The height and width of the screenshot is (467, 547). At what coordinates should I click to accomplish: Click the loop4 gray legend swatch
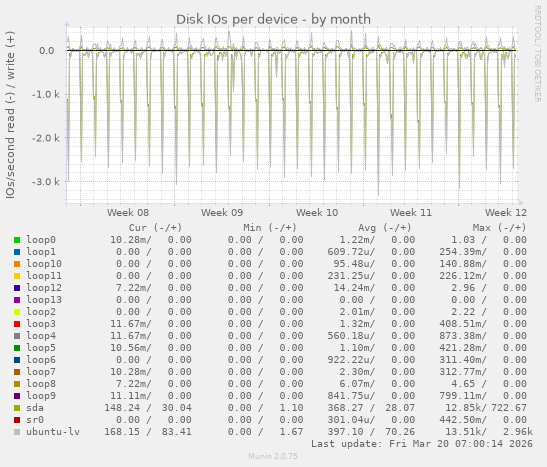coord(17,336)
